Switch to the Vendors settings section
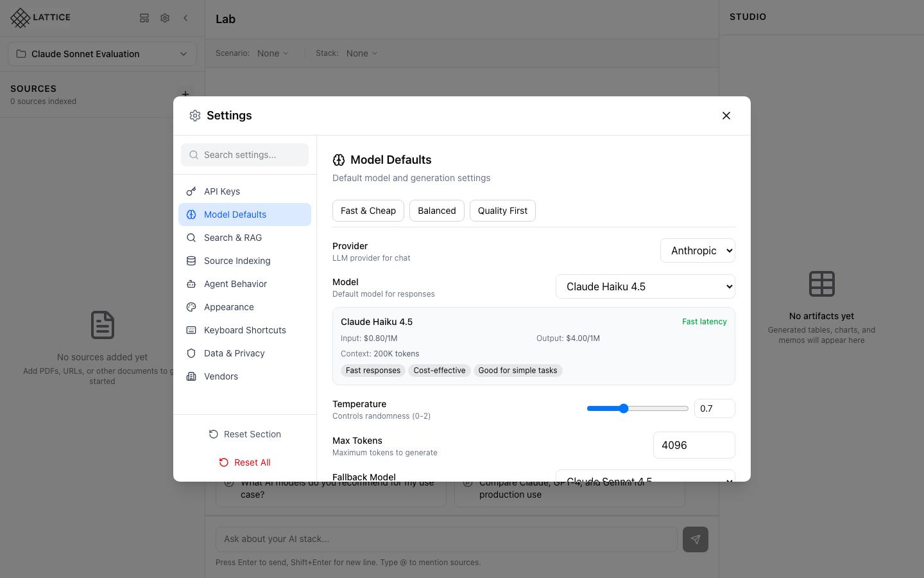924x578 pixels. click(221, 376)
